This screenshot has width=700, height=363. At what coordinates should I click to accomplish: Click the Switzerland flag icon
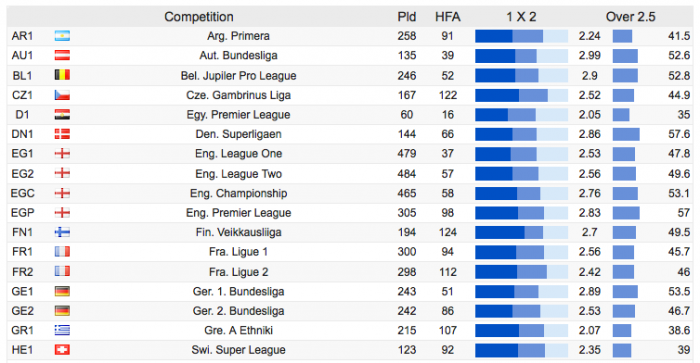tap(62, 350)
